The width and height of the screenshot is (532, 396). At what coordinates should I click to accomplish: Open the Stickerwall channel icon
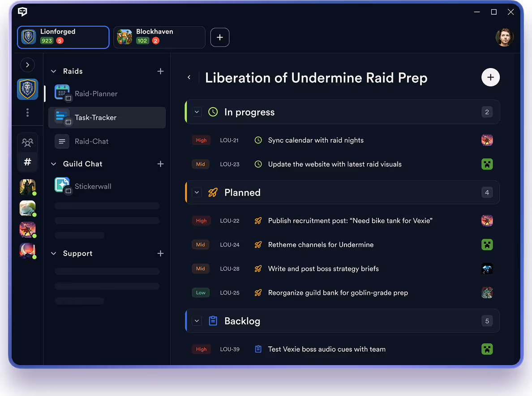coord(62,185)
